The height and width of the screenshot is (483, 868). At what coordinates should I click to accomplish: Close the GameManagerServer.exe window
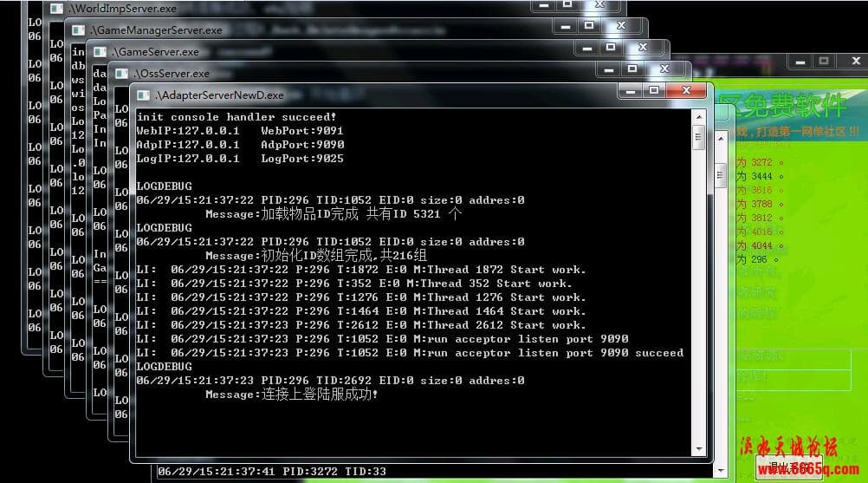point(621,26)
